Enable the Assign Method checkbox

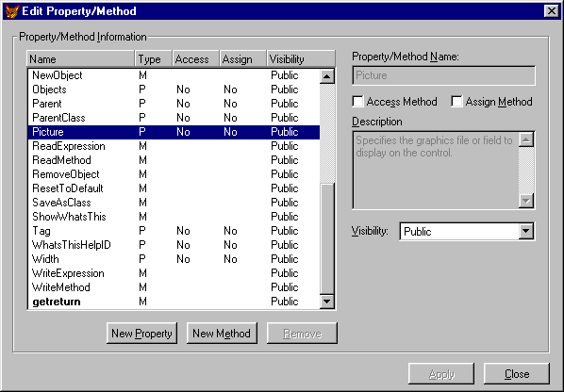[x=456, y=102]
